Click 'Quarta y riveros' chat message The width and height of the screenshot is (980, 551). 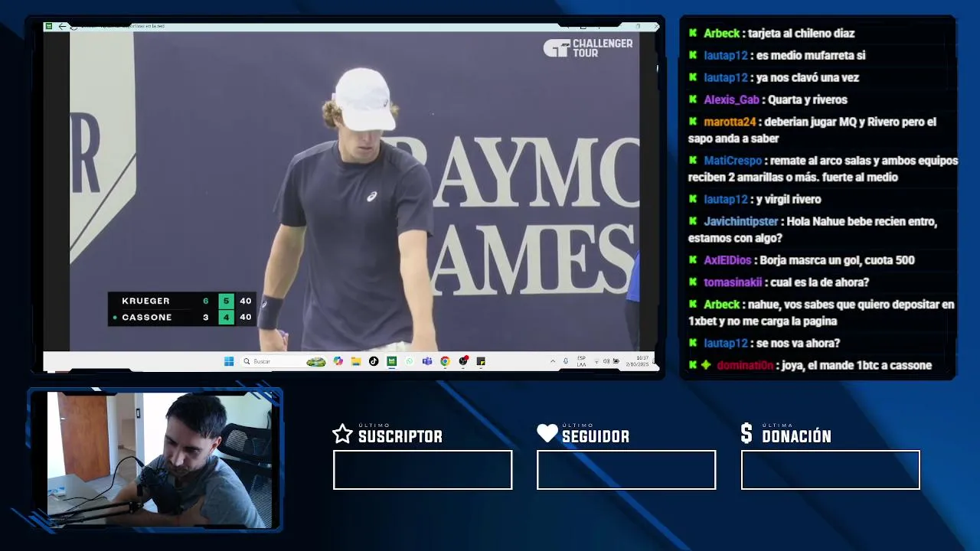pyautogui.click(x=808, y=99)
